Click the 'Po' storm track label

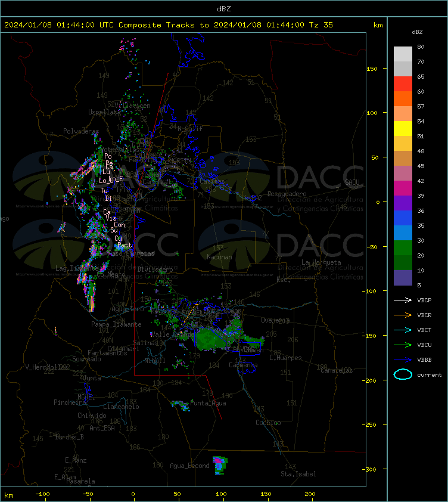(x=108, y=156)
